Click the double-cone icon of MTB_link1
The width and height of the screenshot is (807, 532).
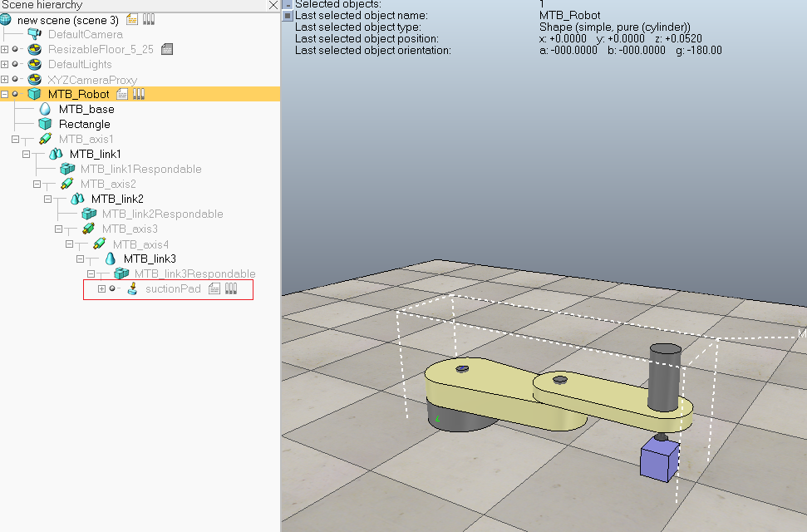[56, 154]
